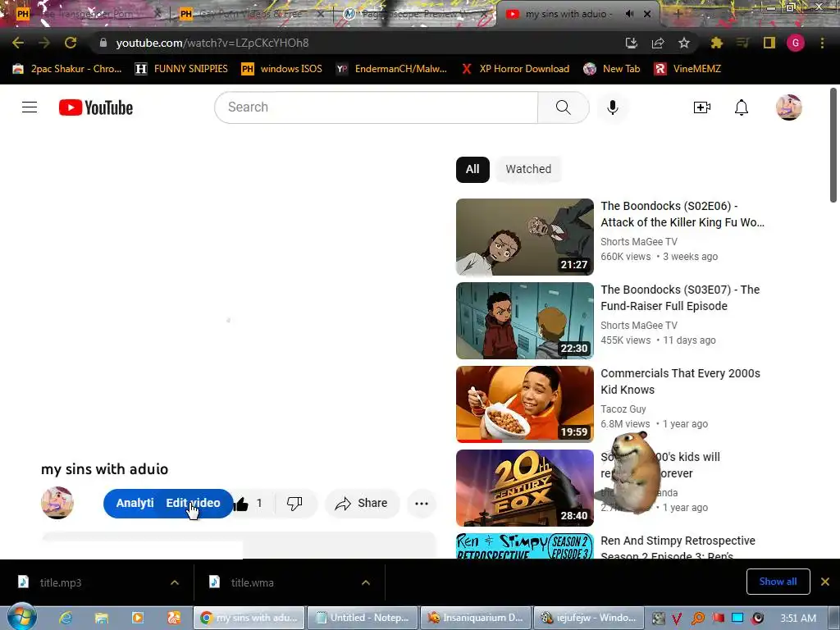Viewport: 840px width, 630px height.
Task: Open the FUNNY SNIPPIES bookmark
Action: [181, 69]
